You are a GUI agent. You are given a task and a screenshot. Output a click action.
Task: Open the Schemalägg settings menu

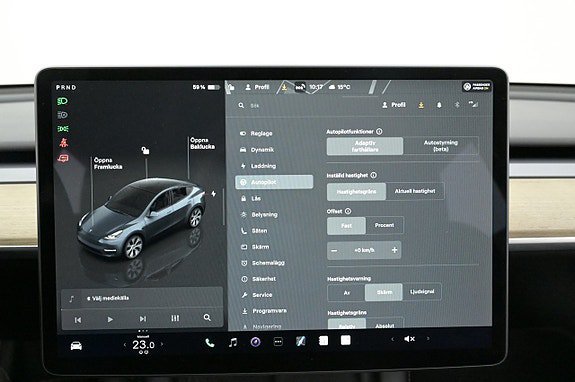[263, 263]
